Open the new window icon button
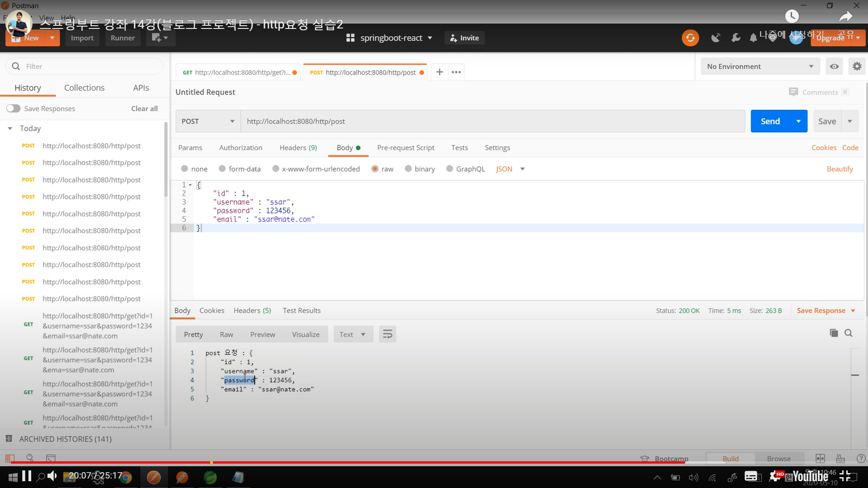The width and height of the screenshot is (868, 488). [x=160, y=38]
